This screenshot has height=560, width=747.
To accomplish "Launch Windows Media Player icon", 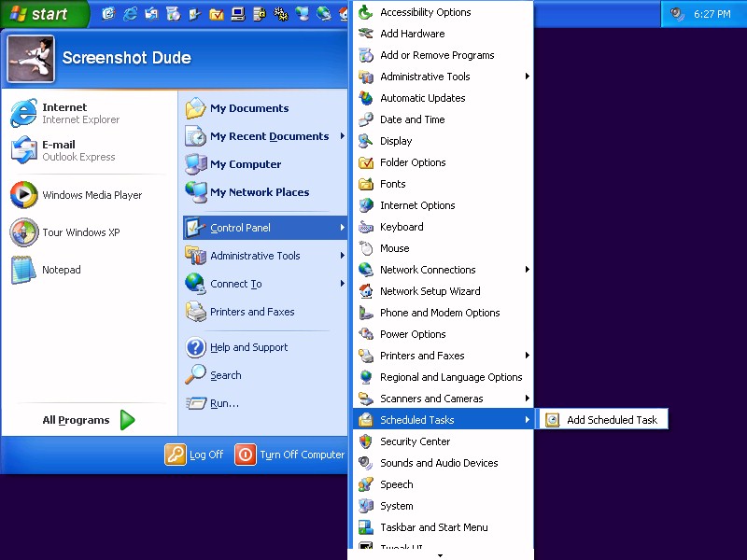I will click(23, 195).
